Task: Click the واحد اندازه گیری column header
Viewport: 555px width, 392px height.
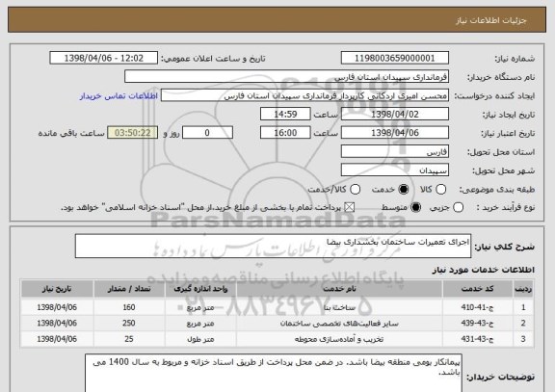Action: (x=200, y=289)
